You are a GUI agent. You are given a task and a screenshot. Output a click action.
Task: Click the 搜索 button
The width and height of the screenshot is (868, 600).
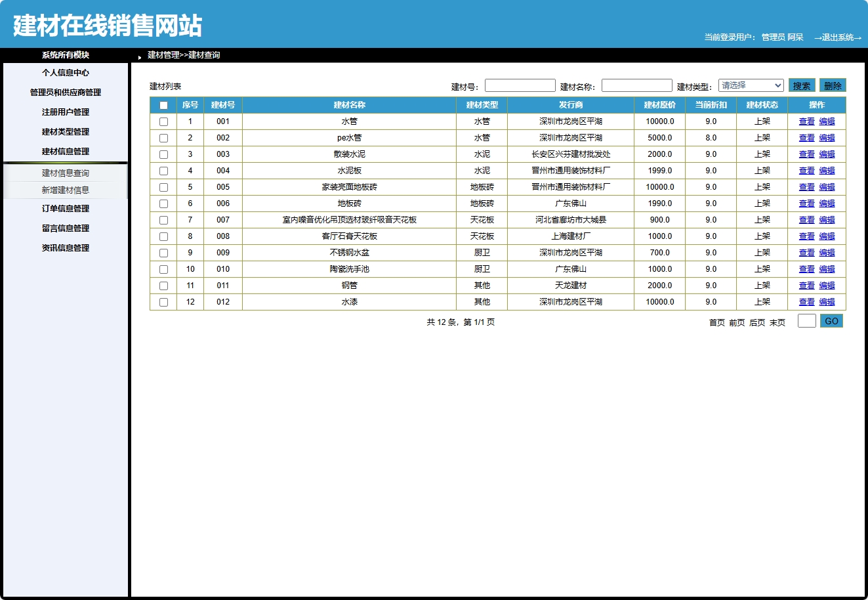pos(801,85)
